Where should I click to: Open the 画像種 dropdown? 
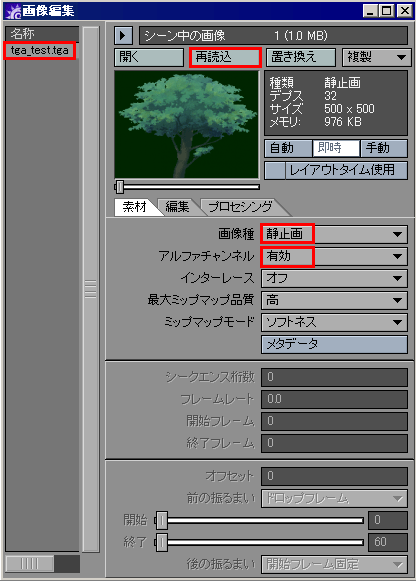coord(334,235)
